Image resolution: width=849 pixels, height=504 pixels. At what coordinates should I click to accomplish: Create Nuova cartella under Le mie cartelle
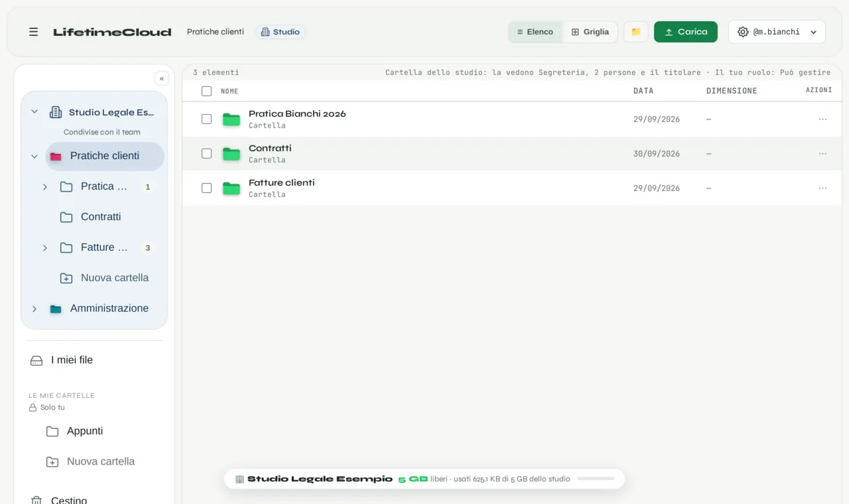(x=101, y=462)
